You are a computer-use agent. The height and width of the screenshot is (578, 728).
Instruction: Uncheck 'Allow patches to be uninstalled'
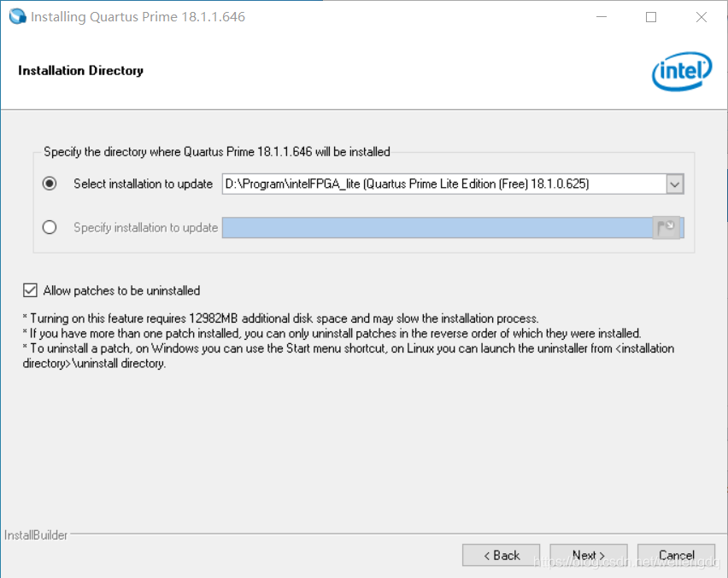point(30,290)
